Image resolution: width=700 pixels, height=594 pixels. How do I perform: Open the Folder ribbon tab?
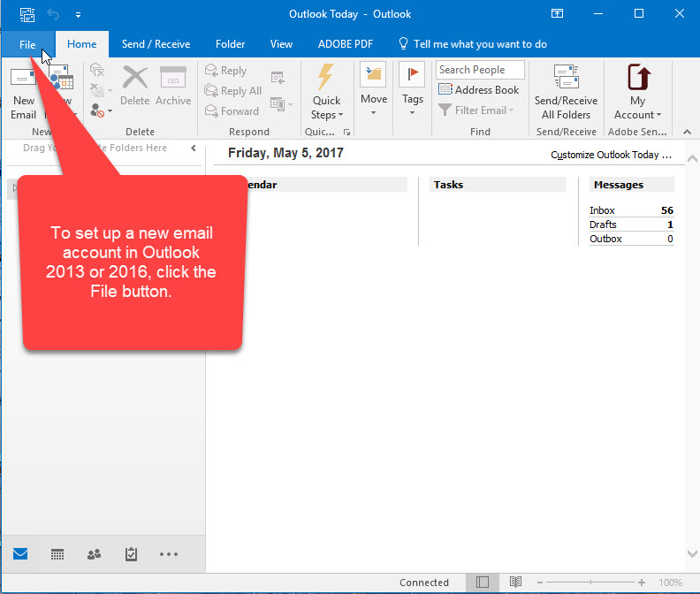coord(230,44)
